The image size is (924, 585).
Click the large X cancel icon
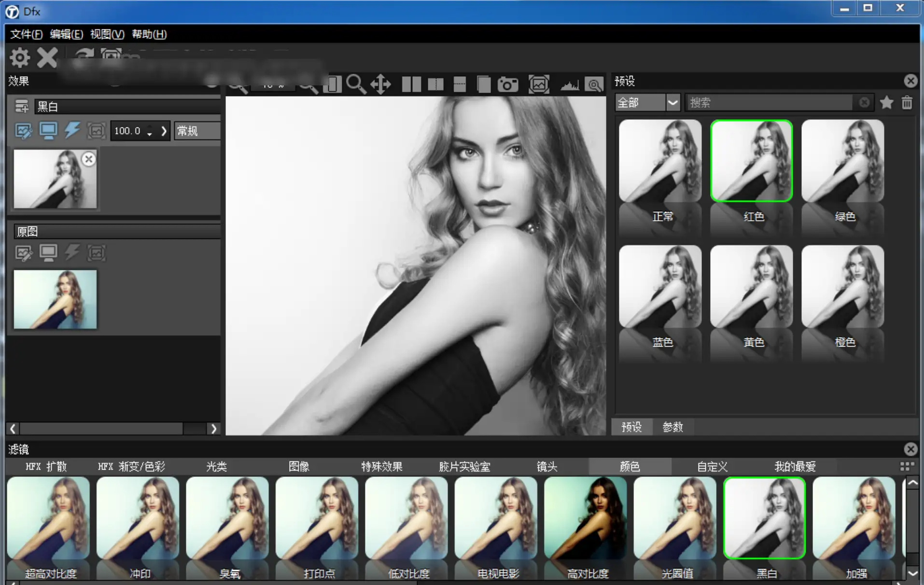47,58
